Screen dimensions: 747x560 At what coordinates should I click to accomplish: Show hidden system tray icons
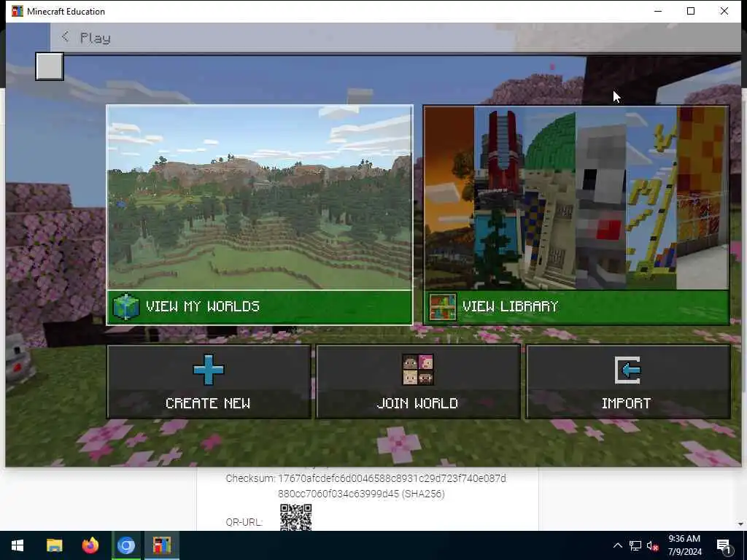(x=617, y=545)
